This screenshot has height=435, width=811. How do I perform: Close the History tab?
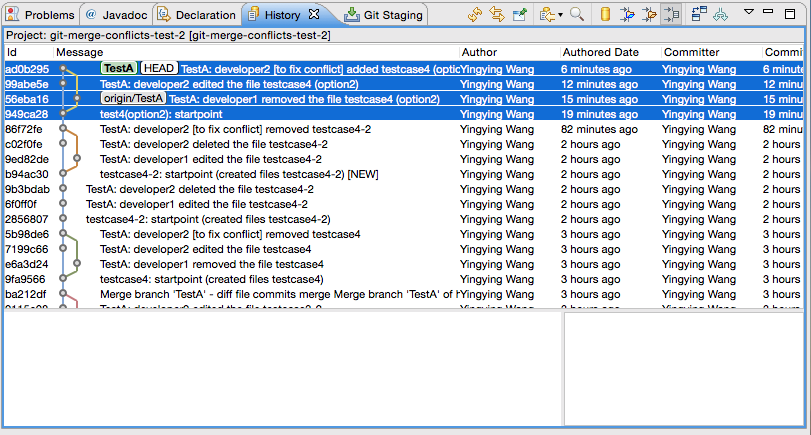tap(314, 14)
